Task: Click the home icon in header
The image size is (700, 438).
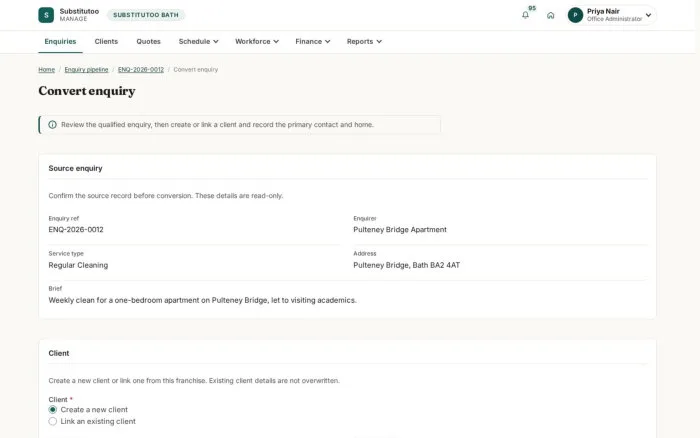Action: [x=550, y=15]
